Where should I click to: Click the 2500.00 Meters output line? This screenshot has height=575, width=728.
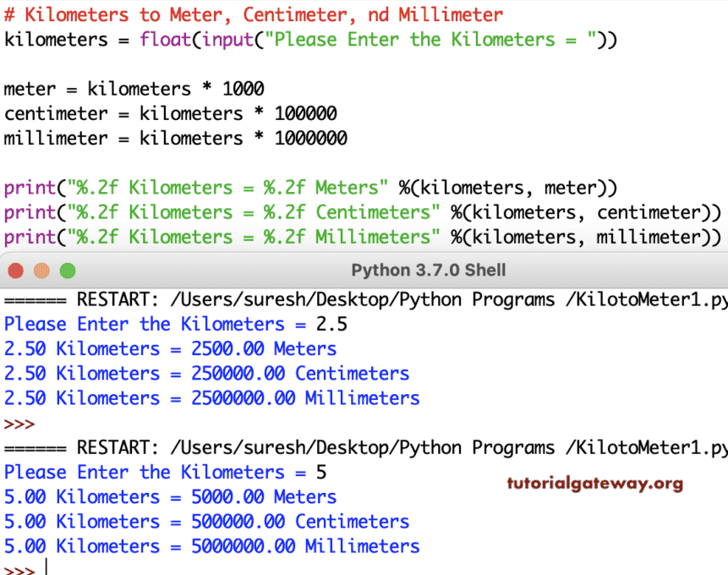click(x=169, y=348)
